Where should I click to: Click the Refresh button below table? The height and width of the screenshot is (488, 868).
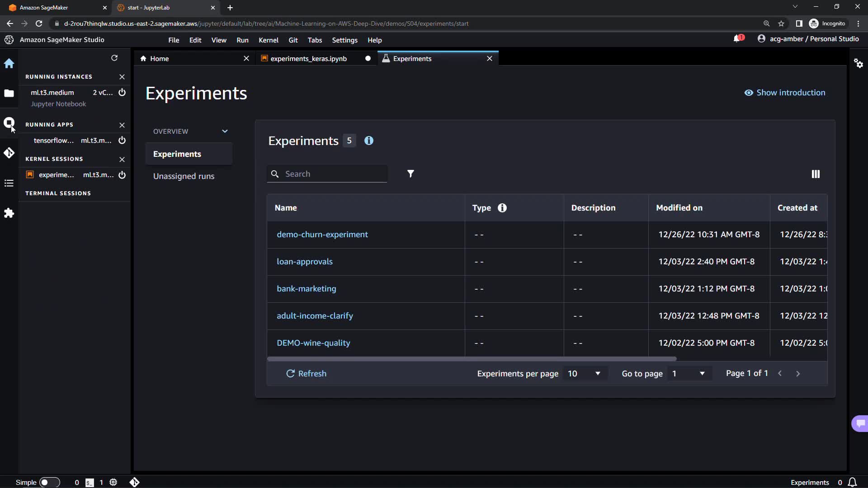[306, 374]
